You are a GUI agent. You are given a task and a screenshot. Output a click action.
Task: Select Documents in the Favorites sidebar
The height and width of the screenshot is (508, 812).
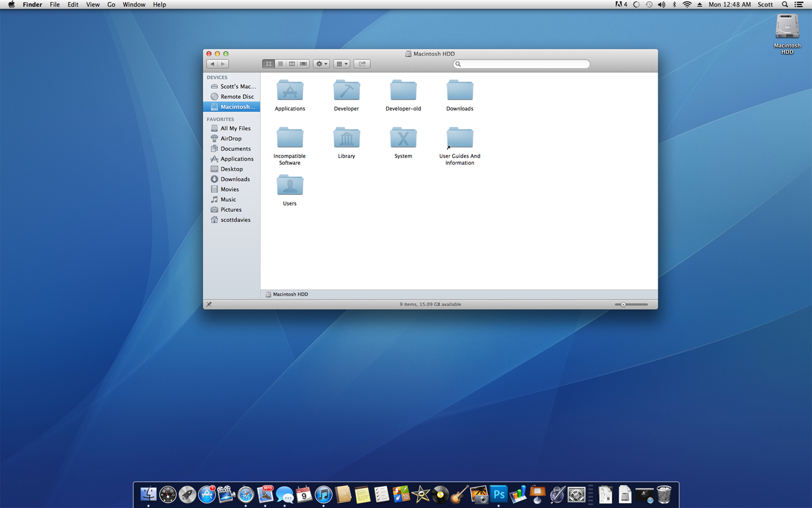[x=235, y=149]
